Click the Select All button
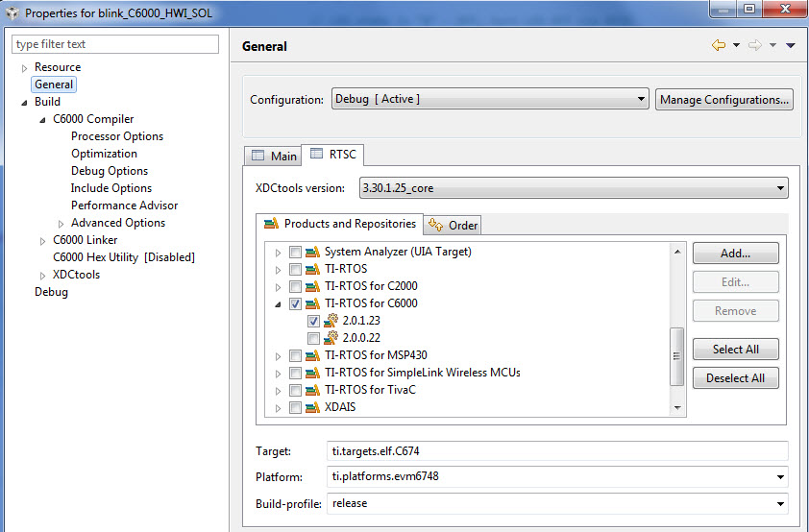Screen dimensions: 809x532 tap(735, 349)
